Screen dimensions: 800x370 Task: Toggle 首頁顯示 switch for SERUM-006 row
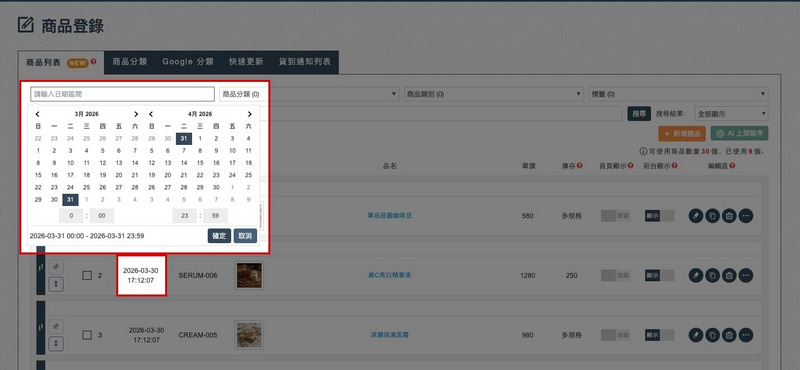pos(615,276)
